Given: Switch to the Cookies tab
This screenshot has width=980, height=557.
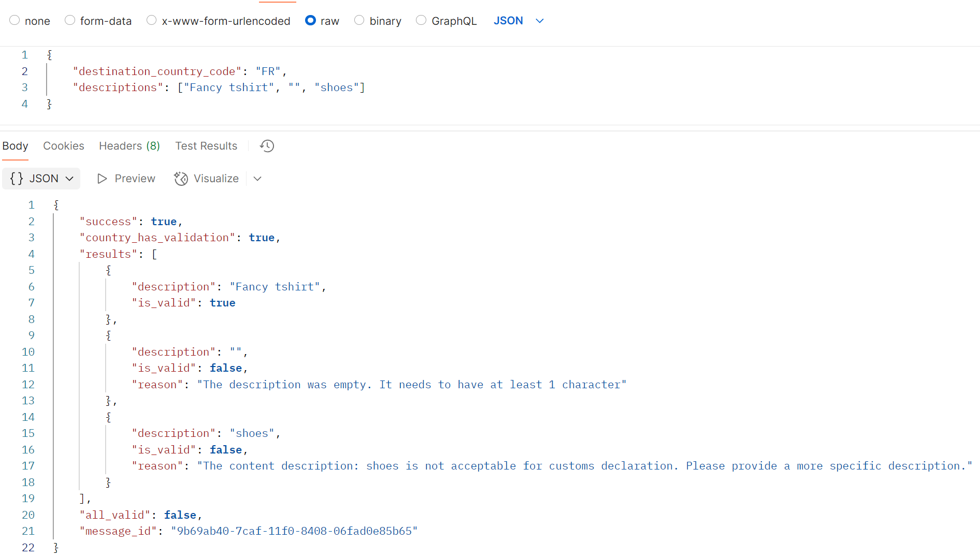Looking at the screenshot, I should 63,146.
